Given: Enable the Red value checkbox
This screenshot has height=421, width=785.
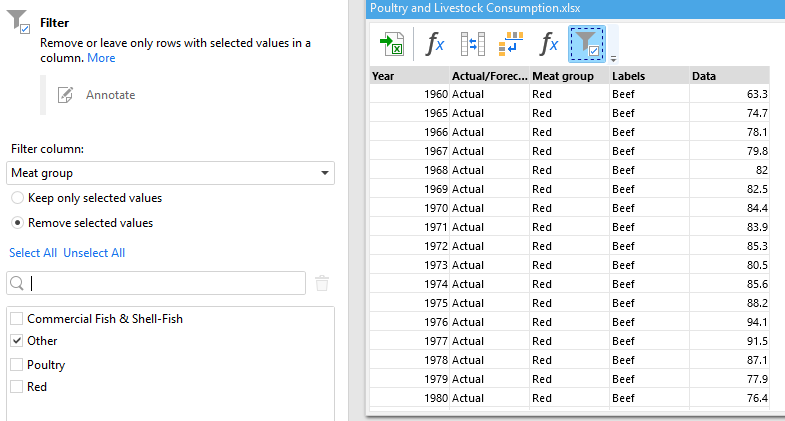Looking at the screenshot, I should [16, 387].
